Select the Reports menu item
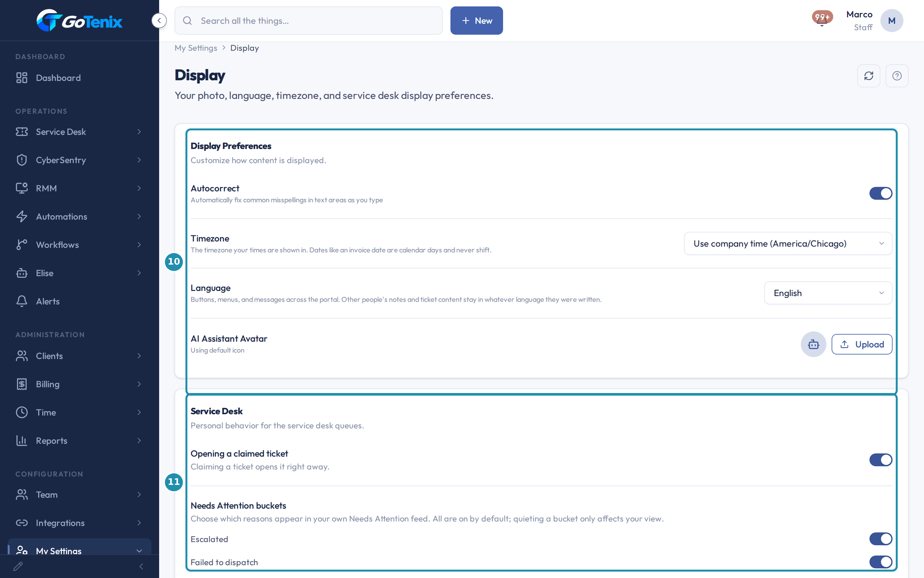924x578 pixels. pos(80,440)
